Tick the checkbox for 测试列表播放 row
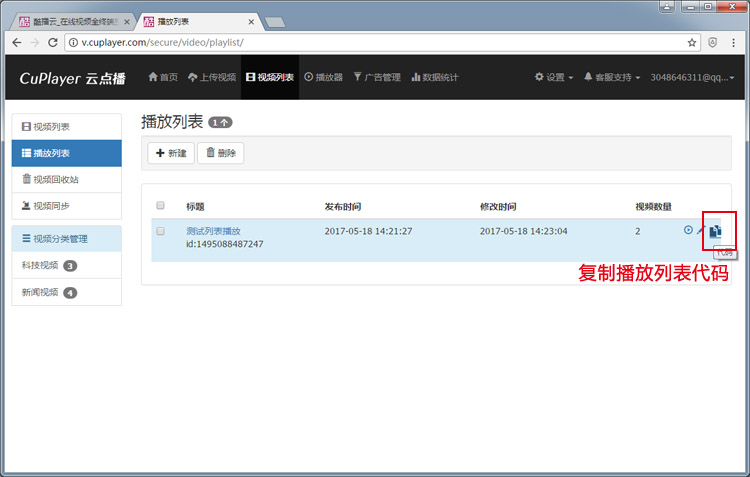Image resolution: width=750 pixels, height=477 pixels. [161, 231]
